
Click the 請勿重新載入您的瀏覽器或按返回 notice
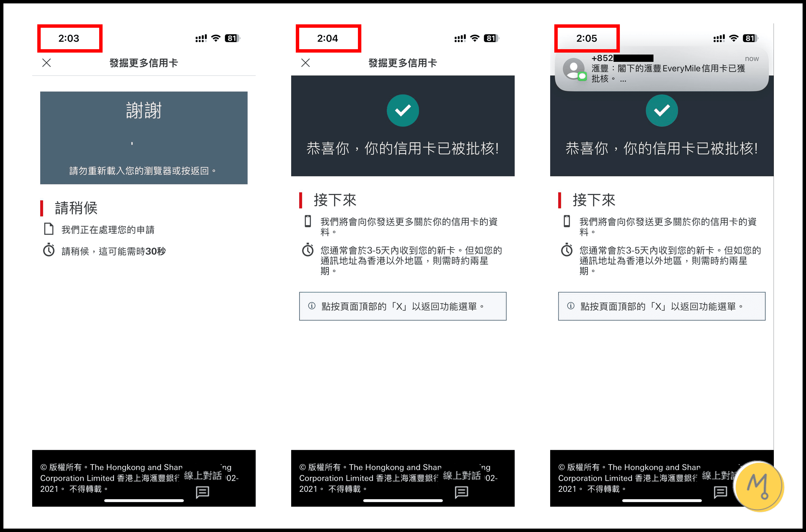143,171
